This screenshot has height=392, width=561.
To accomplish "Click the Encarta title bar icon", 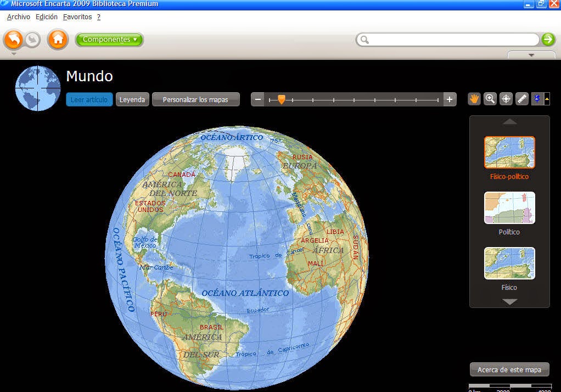I will (4, 4).
